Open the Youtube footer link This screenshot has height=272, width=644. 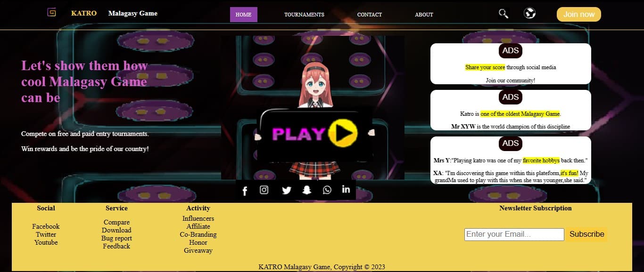[x=46, y=242]
